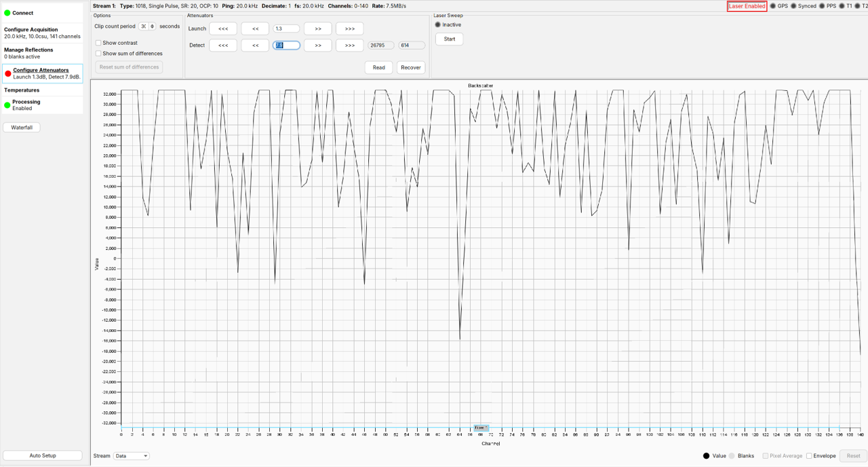Screen dimensions: 868x467
Task: Click the Detect attenuation value field
Action: pos(285,45)
